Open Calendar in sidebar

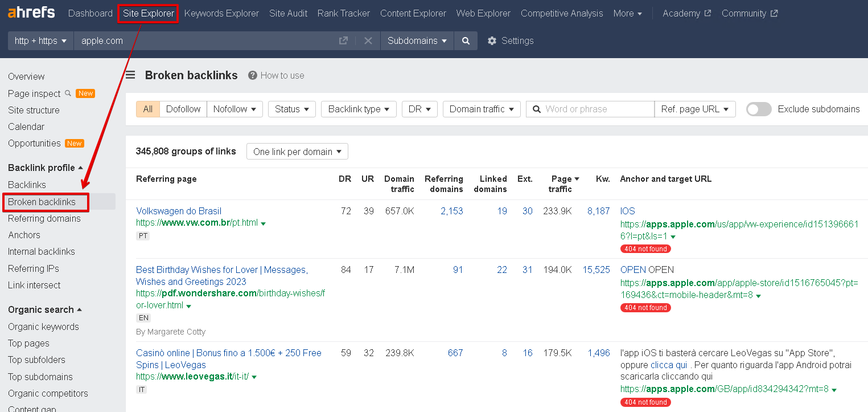coord(26,127)
